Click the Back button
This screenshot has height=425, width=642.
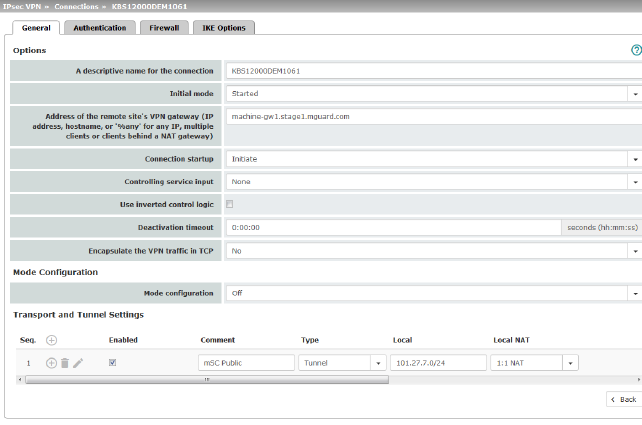coord(622,399)
